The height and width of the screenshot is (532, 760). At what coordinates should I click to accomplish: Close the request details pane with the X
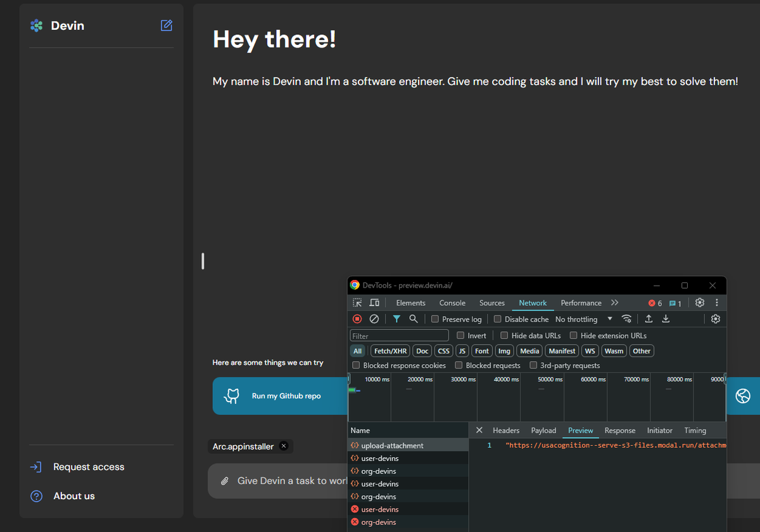tap(479, 430)
